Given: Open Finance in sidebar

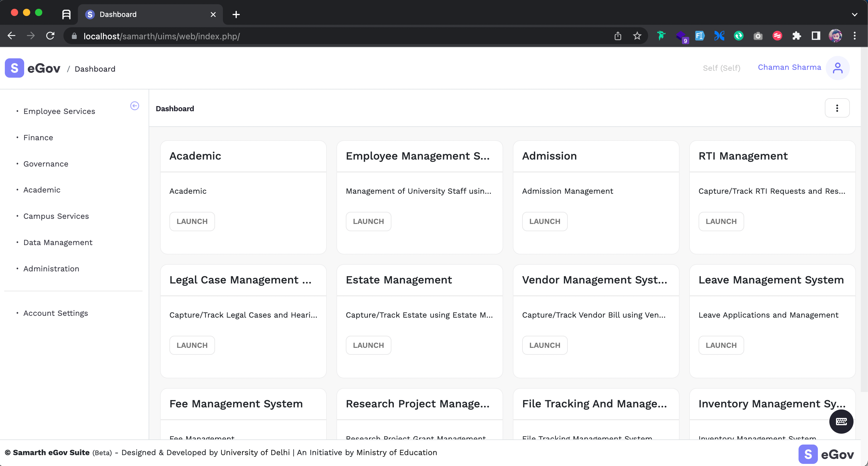Looking at the screenshot, I should pyautogui.click(x=38, y=138).
